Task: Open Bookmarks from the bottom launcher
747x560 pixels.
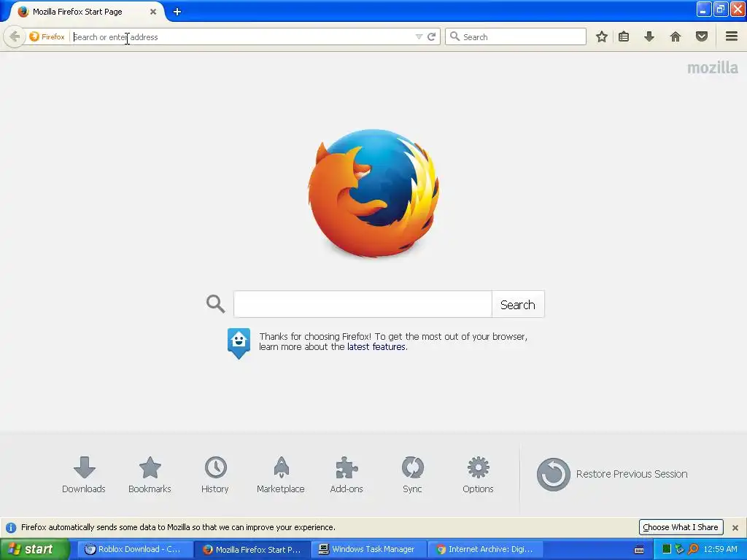Action: (x=150, y=474)
